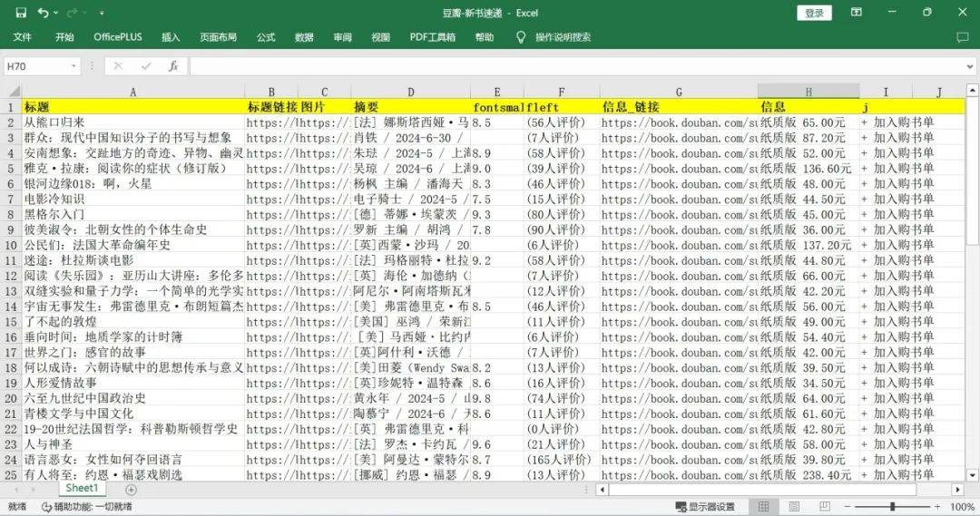Expand the formula bar with the chevron

970,66
